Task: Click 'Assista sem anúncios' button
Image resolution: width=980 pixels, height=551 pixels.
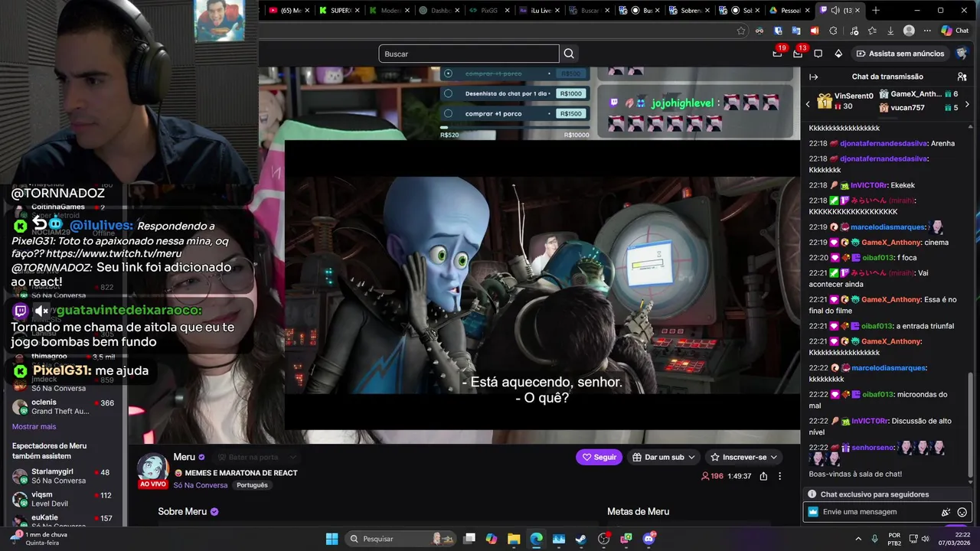Action: point(900,54)
